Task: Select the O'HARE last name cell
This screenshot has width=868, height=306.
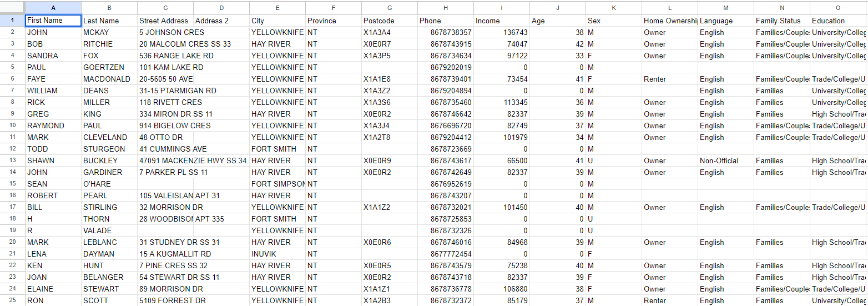Action: [x=109, y=184]
